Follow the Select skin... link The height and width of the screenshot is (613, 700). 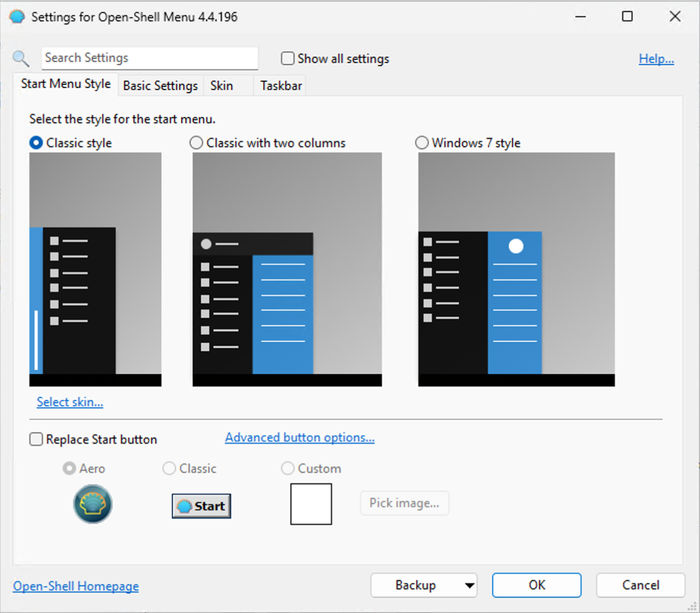tap(70, 402)
